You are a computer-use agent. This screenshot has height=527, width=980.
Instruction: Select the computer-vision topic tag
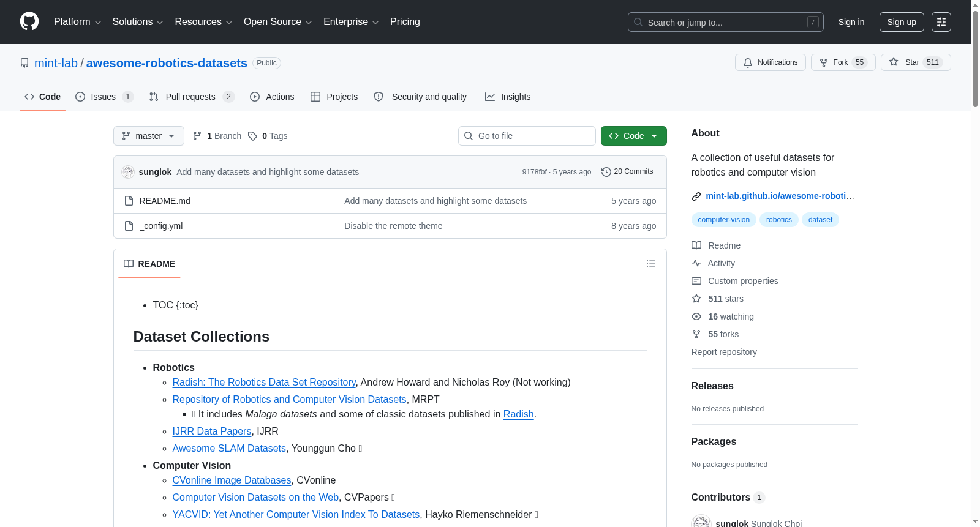723,220
